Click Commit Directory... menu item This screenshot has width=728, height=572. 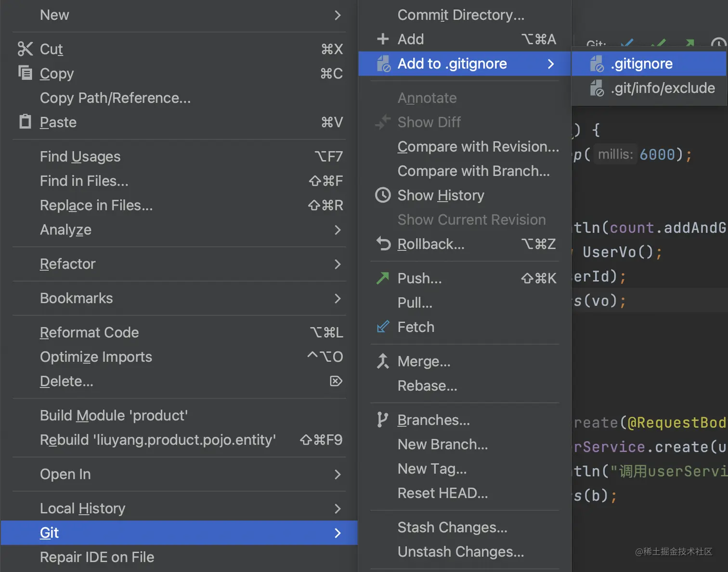tap(461, 15)
